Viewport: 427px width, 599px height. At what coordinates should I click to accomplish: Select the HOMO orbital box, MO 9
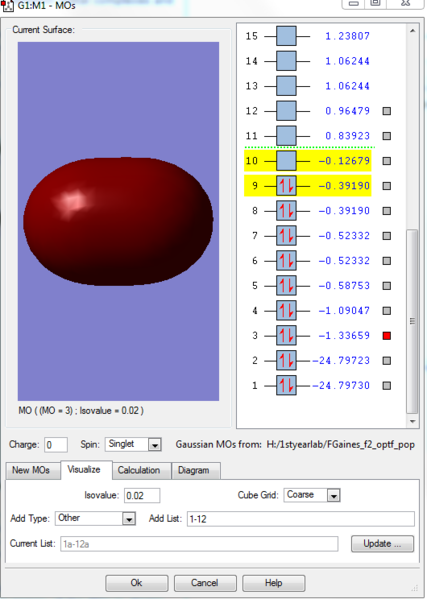tap(286, 186)
